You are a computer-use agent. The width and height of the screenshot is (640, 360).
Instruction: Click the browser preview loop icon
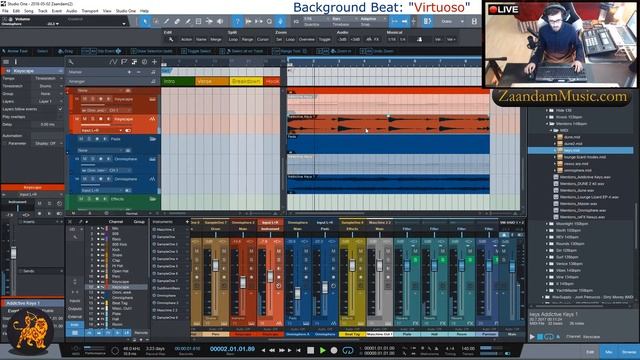click(549, 337)
